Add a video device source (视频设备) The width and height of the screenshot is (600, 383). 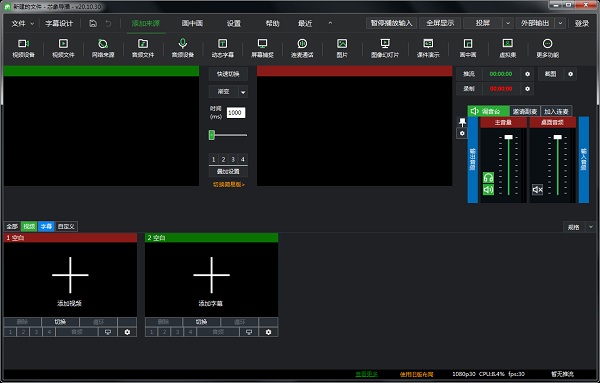pos(23,48)
